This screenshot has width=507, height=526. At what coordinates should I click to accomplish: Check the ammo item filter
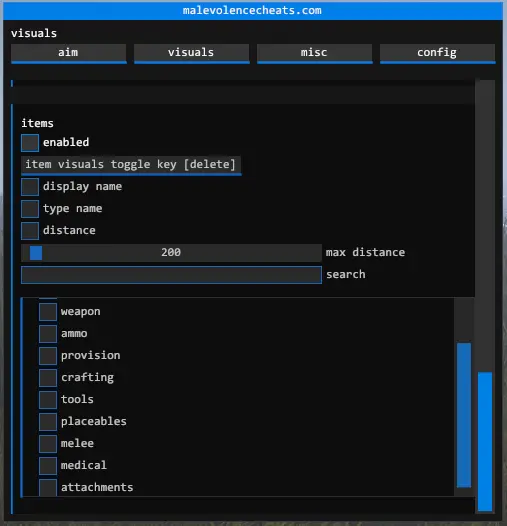(48, 334)
